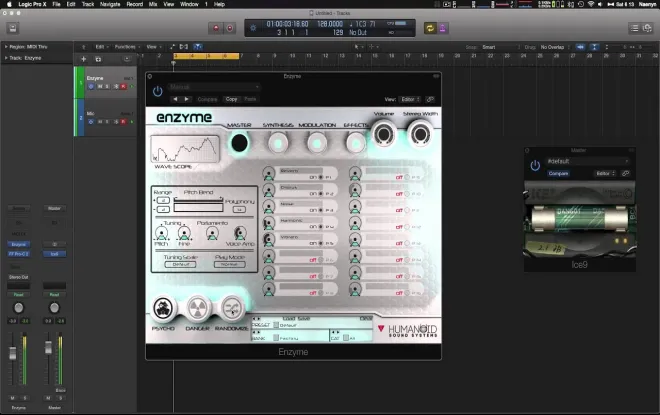Viewport: 660px width, 415px height.
Task: Click the link icon in Enzyme header
Action: click(x=430, y=99)
